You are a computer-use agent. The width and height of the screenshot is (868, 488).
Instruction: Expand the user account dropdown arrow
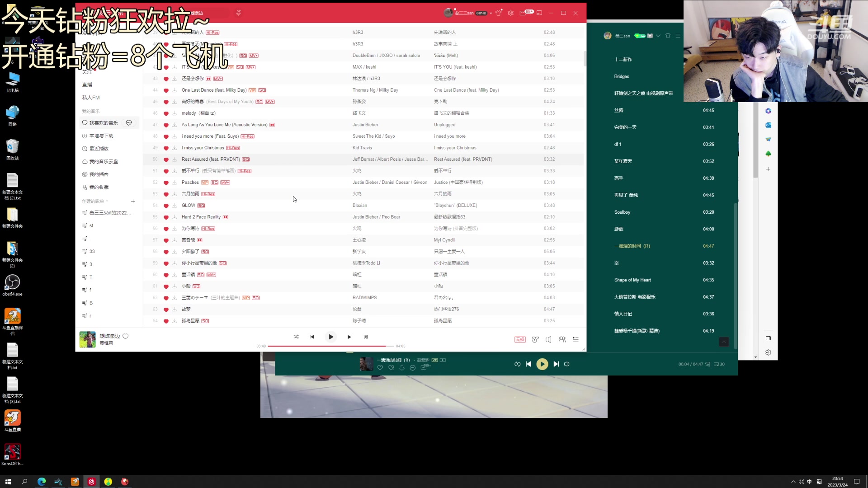click(x=491, y=14)
